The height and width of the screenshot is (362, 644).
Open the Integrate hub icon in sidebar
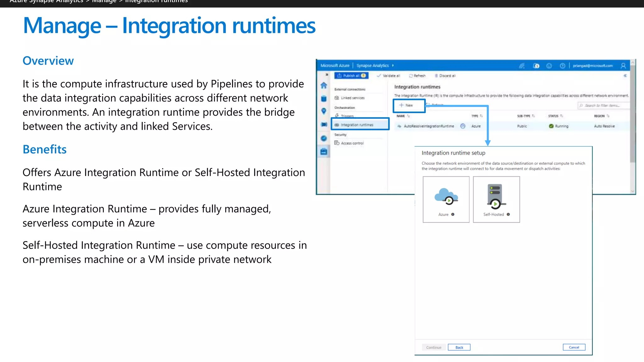click(x=324, y=124)
